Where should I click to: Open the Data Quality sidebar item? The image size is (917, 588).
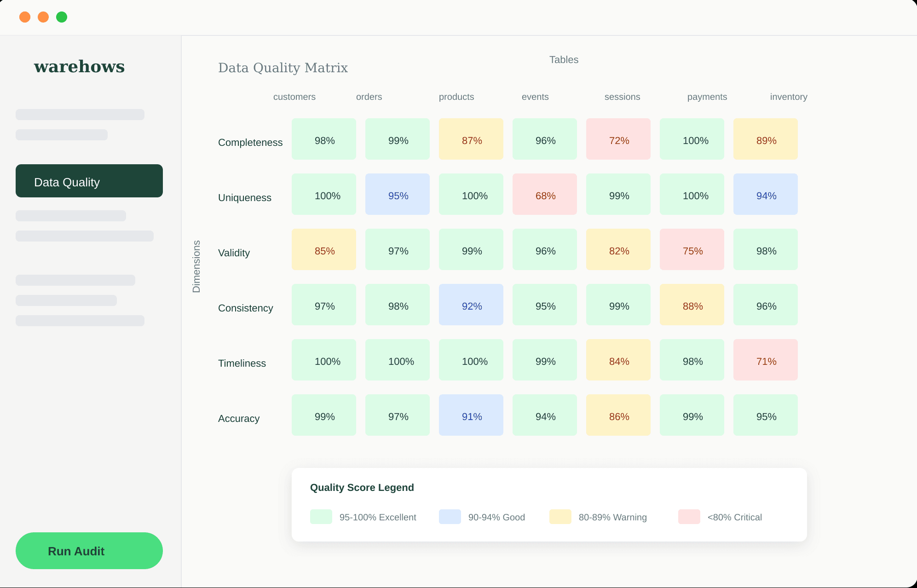click(89, 181)
